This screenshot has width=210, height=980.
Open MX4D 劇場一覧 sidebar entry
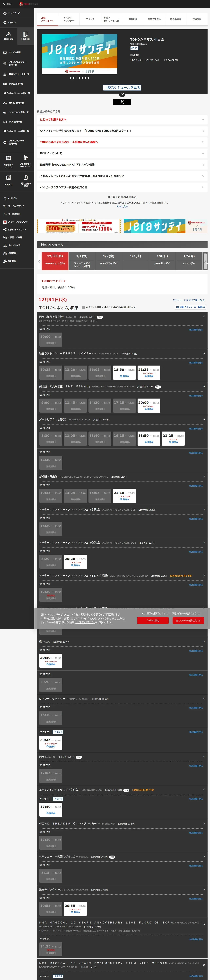(x=14, y=103)
